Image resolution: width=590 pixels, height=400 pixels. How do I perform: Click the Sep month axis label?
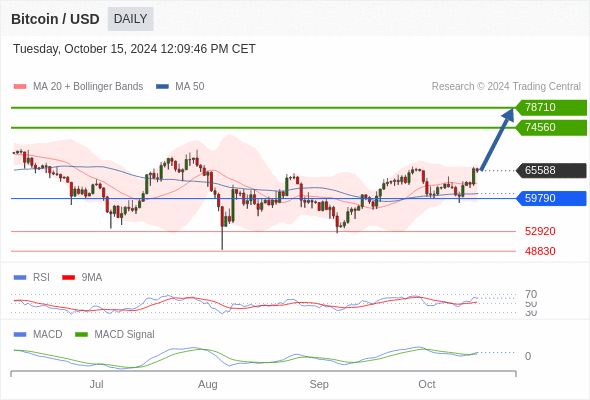[319, 385]
